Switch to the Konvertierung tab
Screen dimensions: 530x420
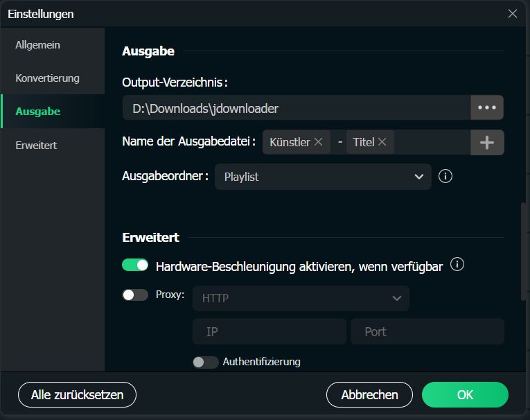click(x=48, y=78)
